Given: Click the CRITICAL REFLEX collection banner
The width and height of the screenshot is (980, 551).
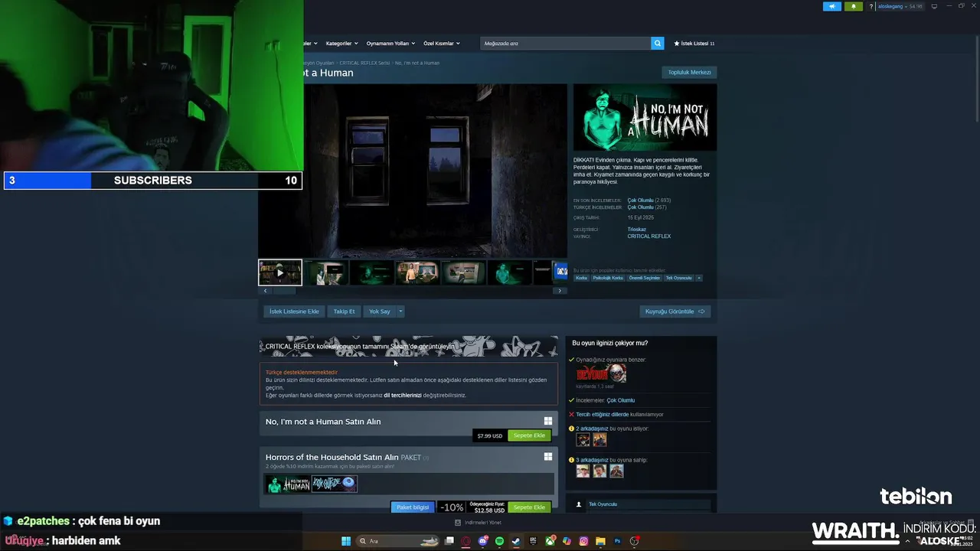Looking at the screenshot, I should 409,346.
